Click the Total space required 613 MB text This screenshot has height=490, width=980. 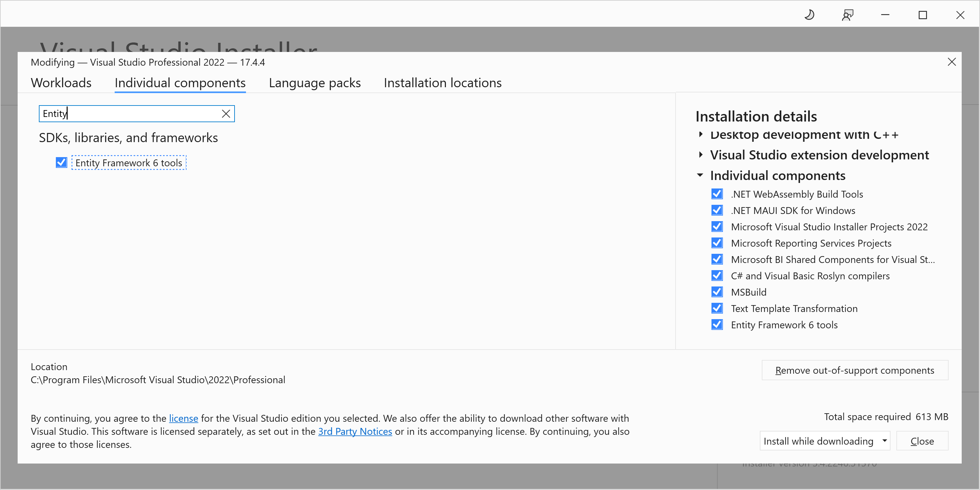(886, 416)
